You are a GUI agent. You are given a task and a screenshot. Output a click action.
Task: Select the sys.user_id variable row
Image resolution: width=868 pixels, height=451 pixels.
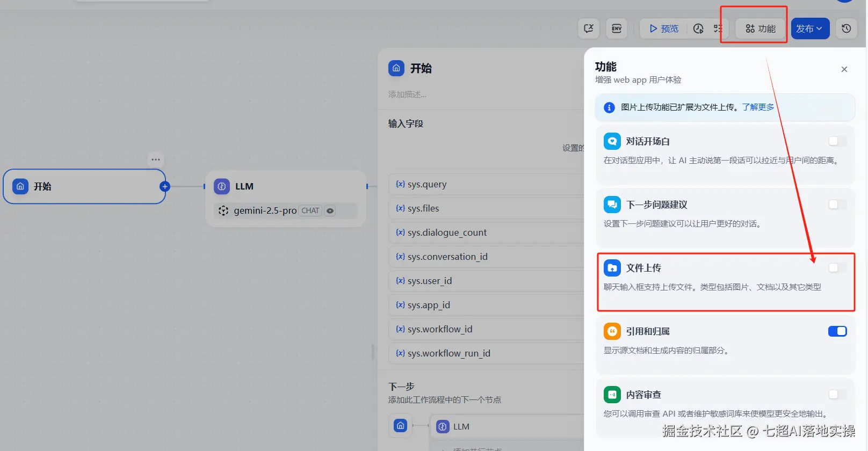pos(486,281)
